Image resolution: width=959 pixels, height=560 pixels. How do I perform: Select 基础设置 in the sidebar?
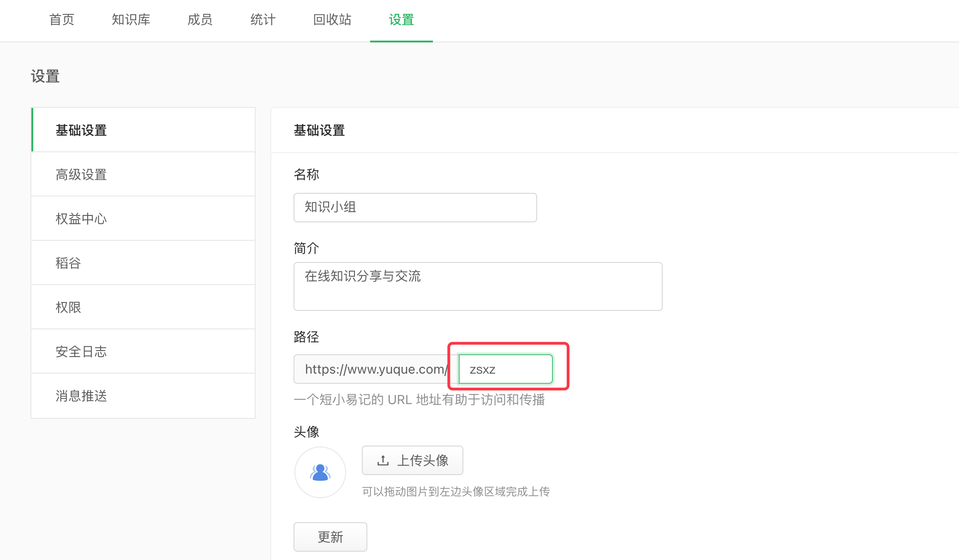pos(143,131)
